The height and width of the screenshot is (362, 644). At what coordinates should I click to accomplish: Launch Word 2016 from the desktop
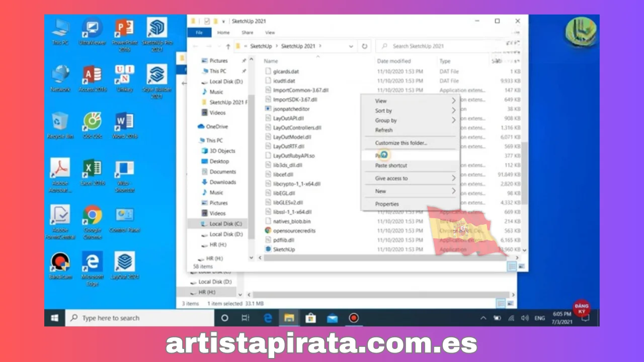125,125
